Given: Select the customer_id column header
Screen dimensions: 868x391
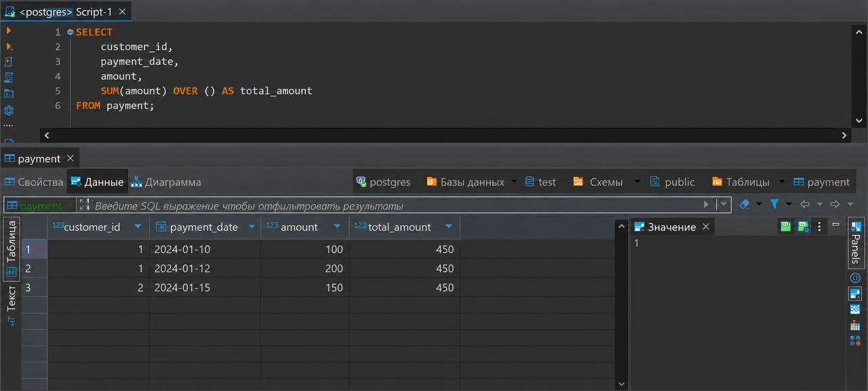Looking at the screenshot, I should 98,227.
